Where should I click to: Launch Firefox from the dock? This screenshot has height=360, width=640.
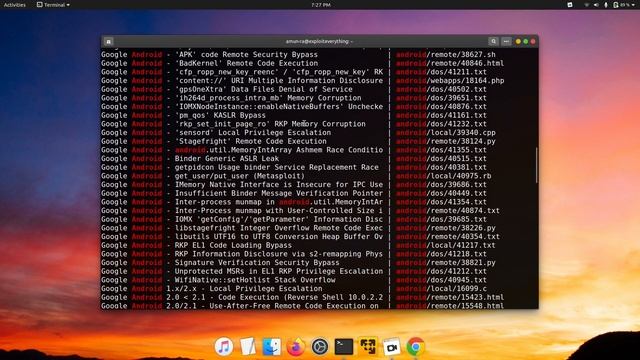click(296, 347)
